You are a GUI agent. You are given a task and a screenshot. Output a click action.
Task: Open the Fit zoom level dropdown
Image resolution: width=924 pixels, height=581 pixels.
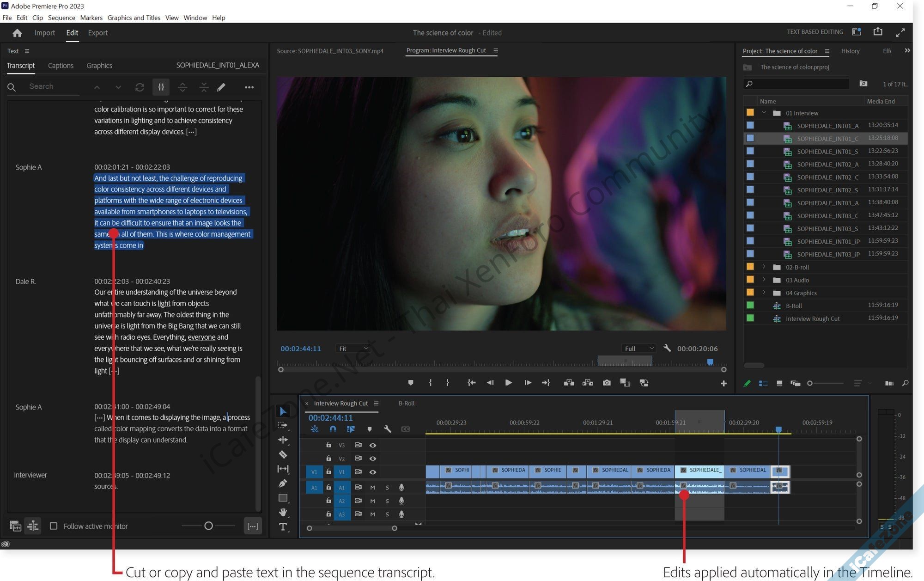click(x=353, y=349)
